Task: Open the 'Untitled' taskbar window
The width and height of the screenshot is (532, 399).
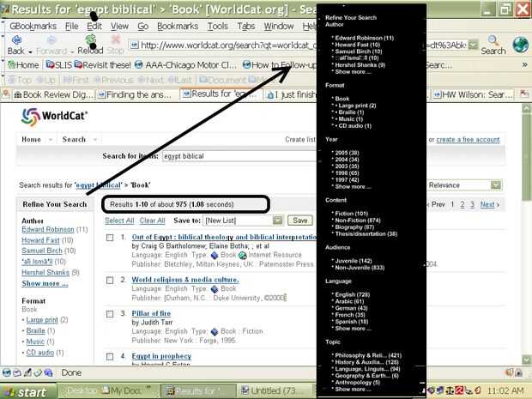Action: 274,391
